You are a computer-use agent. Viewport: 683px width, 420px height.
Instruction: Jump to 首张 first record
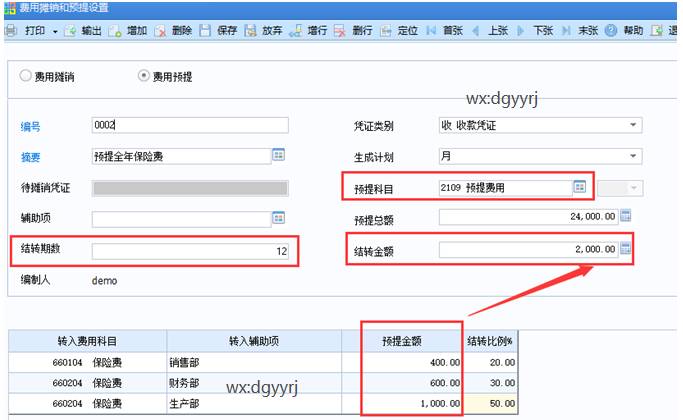coord(442,30)
